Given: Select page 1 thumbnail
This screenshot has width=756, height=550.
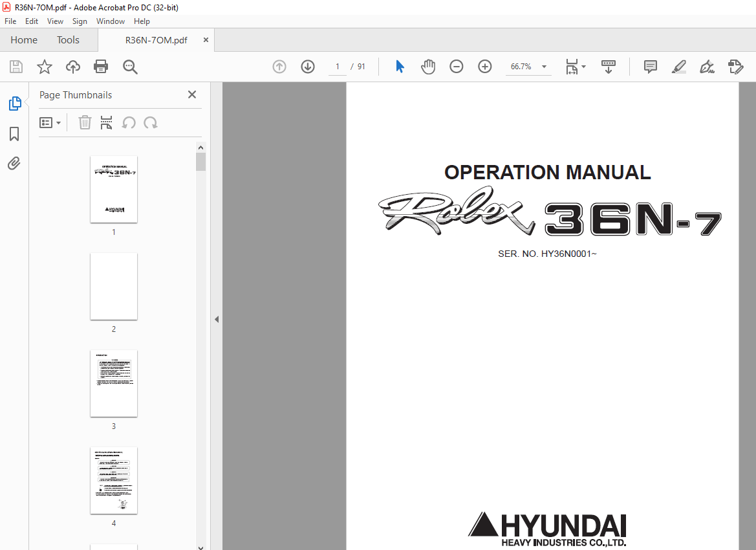Looking at the screenshot, I should [114, 189].
